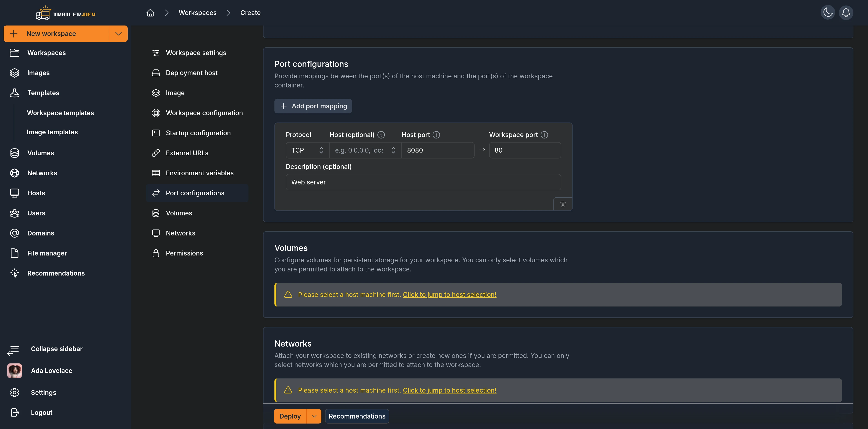Click the Logout icon
The width and height of the screenshot is (868, 429).
coord(15,413)
